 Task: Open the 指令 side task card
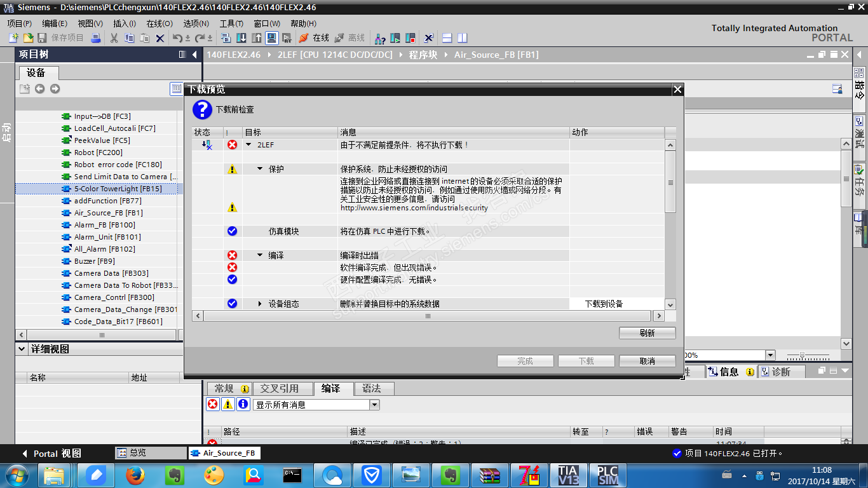[859, 88]
